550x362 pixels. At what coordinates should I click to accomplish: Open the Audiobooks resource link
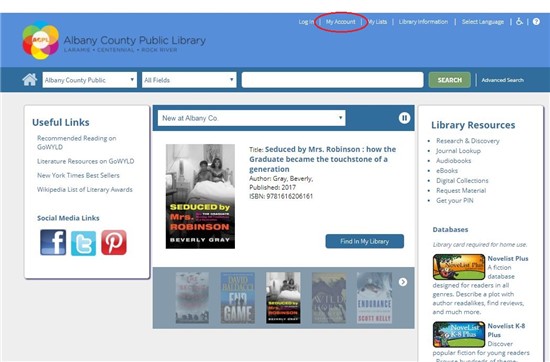tap(454, 161)
